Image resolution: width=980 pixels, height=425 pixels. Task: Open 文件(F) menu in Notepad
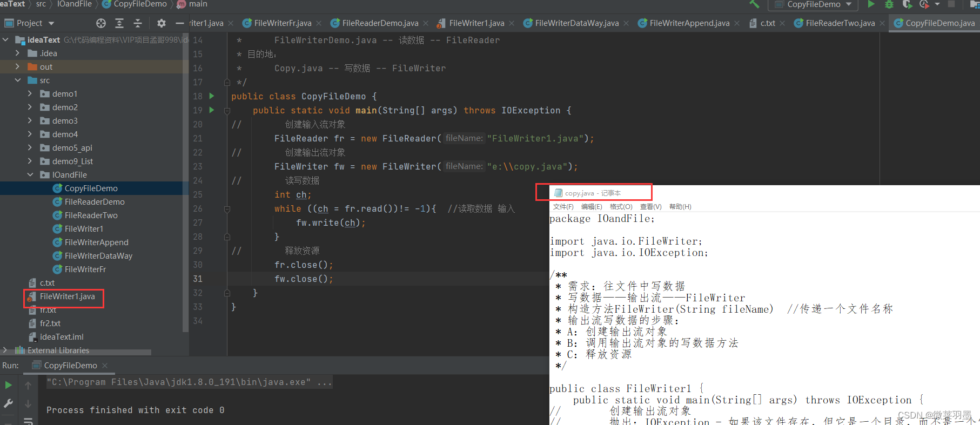click(563, 207)
